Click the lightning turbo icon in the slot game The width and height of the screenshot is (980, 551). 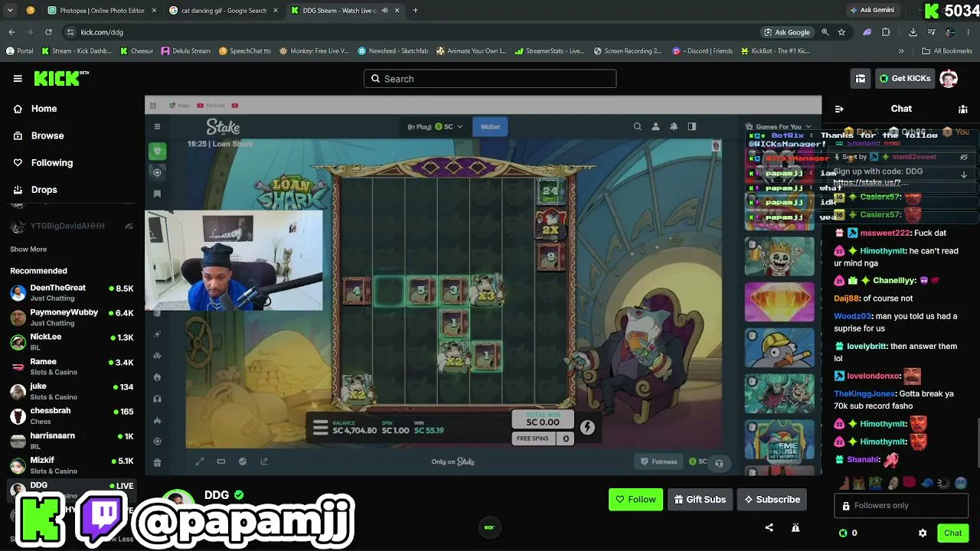click(587, 428)
